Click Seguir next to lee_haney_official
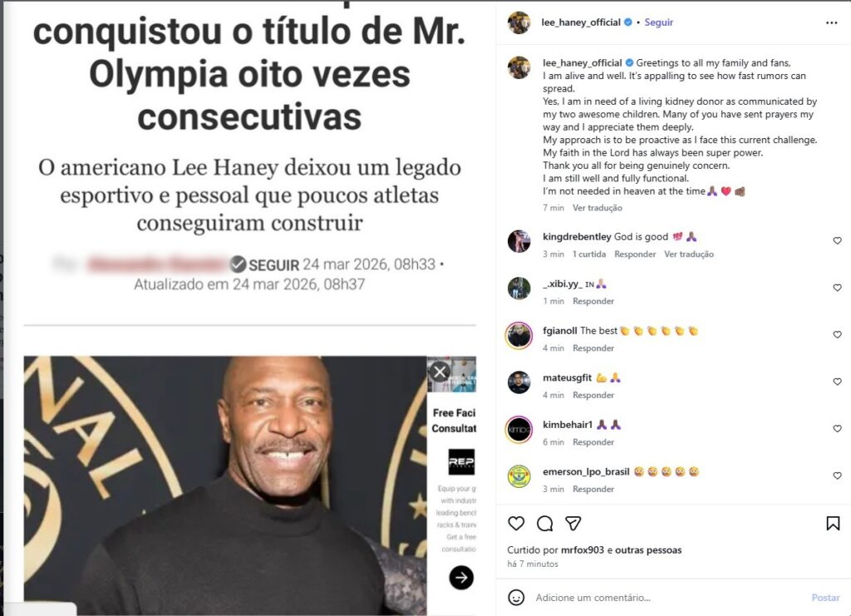This screenshot has width=851, height=616. pyautogui.click(x=658, y=22)
